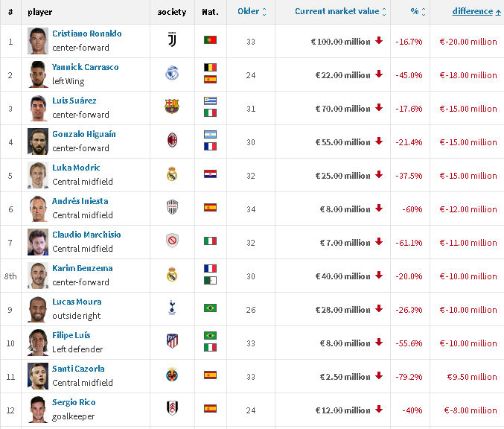The image size is (504, 429).
Task: Sort table by Older column
Action: click(x=252, y=12)
